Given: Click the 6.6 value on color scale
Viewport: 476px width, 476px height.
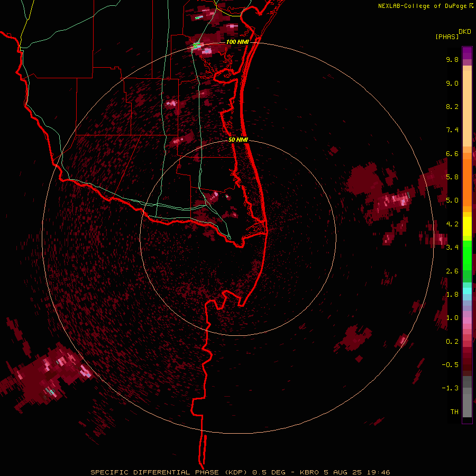Looking at the screenshot, I should click(x=452, y=153).
